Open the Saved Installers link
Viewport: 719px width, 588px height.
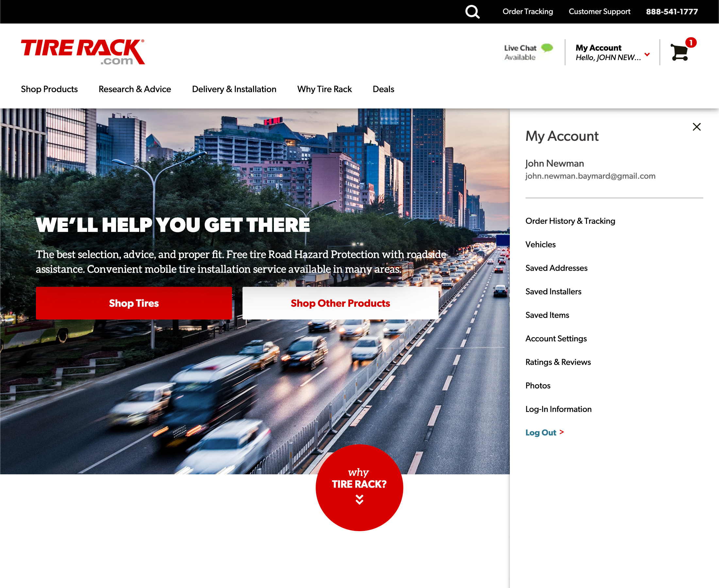(553, 291)
